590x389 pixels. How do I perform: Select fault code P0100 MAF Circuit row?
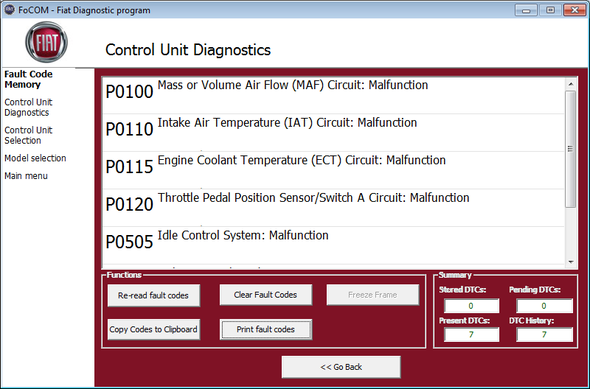click(x=333, y=95)
